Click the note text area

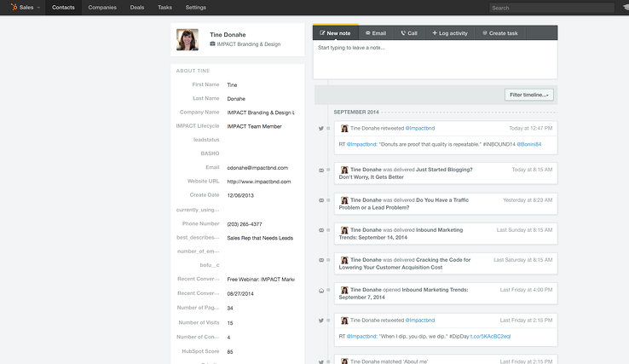click(x=435, y=59)
